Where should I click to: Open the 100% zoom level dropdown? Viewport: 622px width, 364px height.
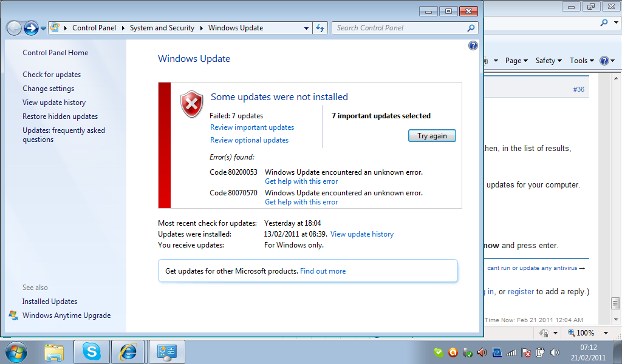click(x=606, y=333)
